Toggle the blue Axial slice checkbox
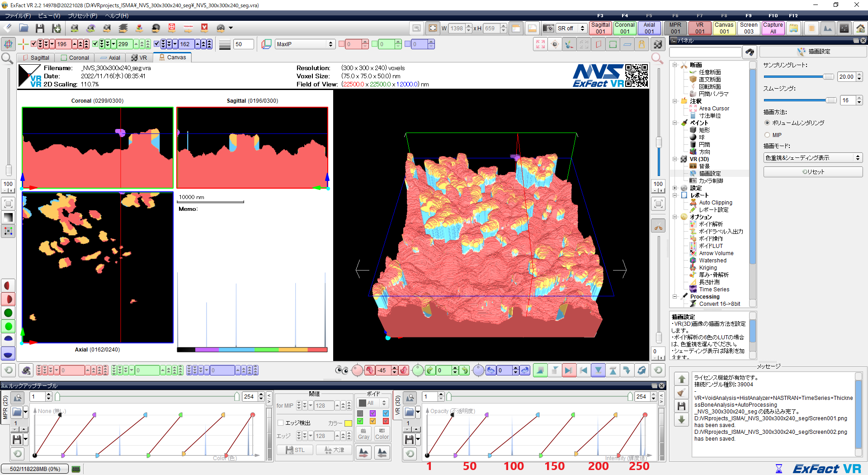 156,44
